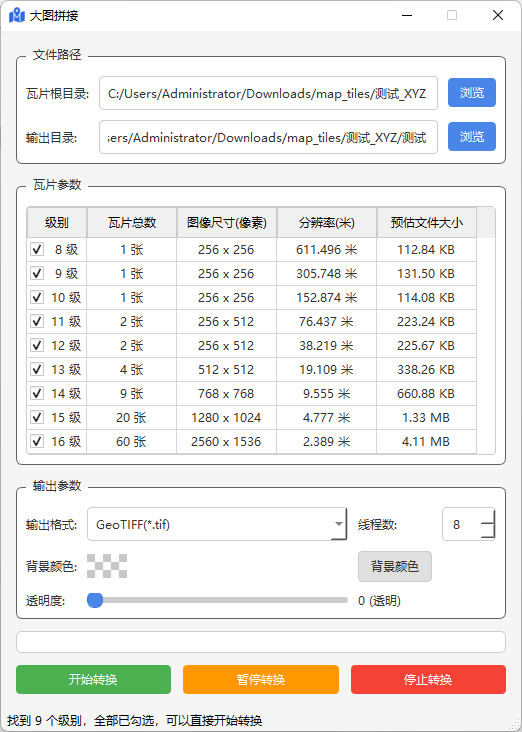522x732 pixels.
Task: Select the cell 1.33 MB
Action: coord(426,417)
